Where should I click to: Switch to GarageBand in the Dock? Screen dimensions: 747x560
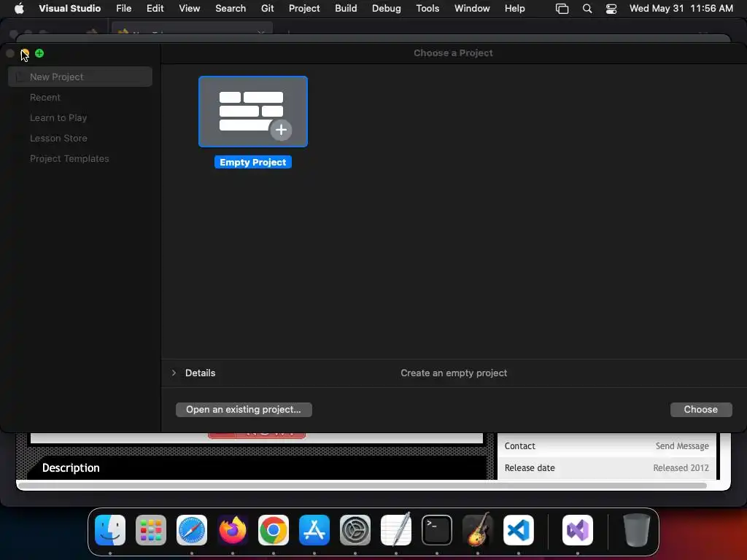478,530
